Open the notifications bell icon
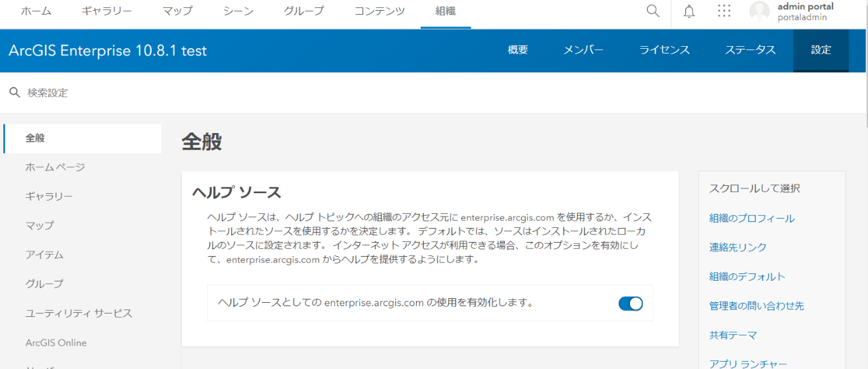Viewport: 868px width, 369px height. (x=689, y=11)
